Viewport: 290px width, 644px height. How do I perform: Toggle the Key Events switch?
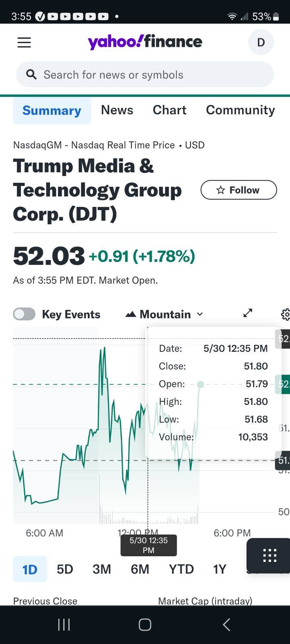coord(24,314)
